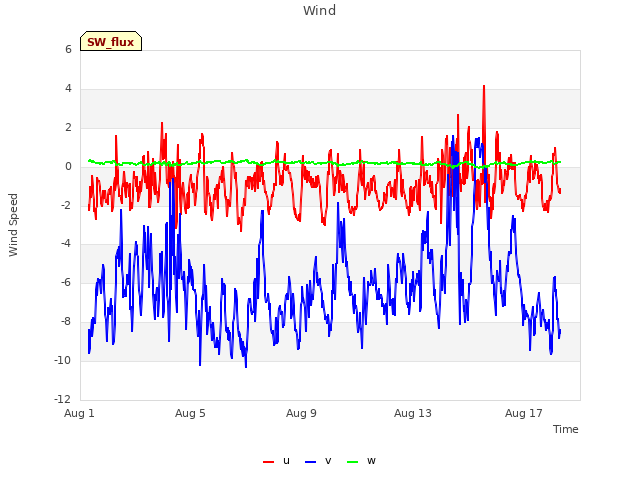Click the y-axis label -8
This screenshot has width=640, height=480.
click(66, 322)
